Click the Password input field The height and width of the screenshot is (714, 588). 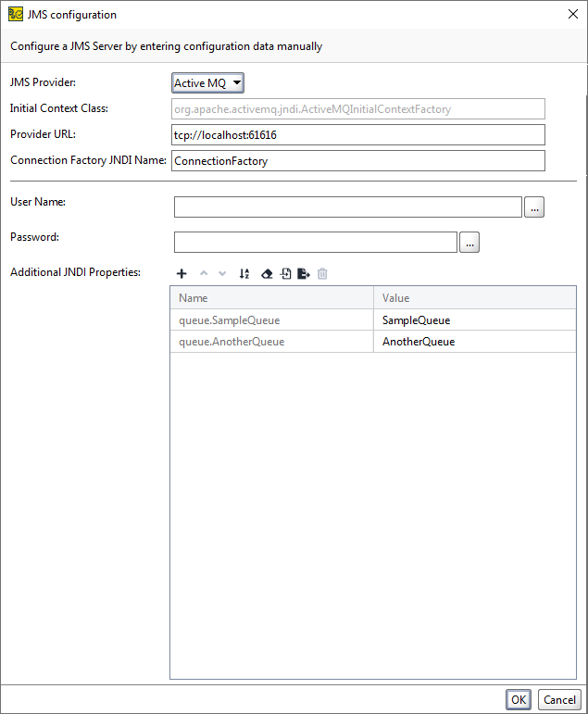click(x=316, y=243)
